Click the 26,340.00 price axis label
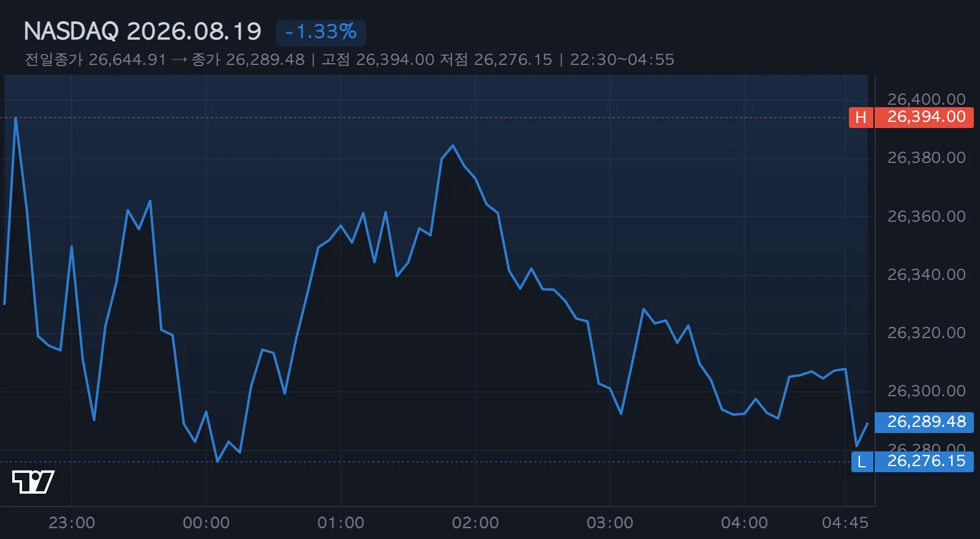Viewport: 980px width, 539px height. coord(926,274)
